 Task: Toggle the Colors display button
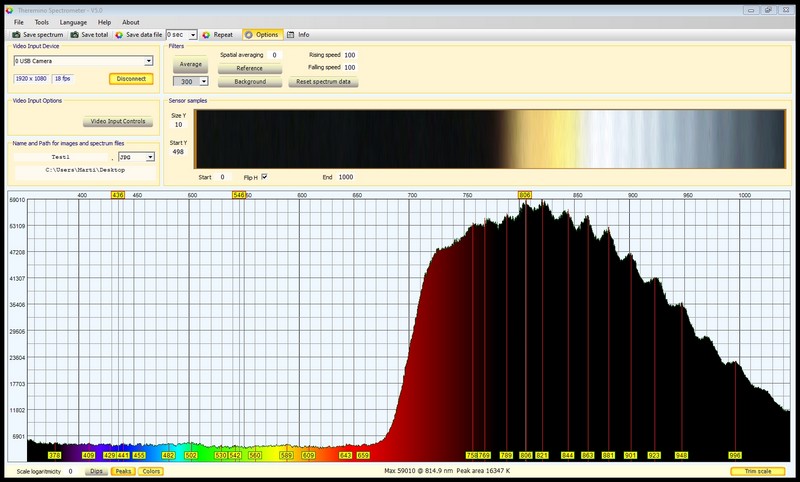point(151,470)
